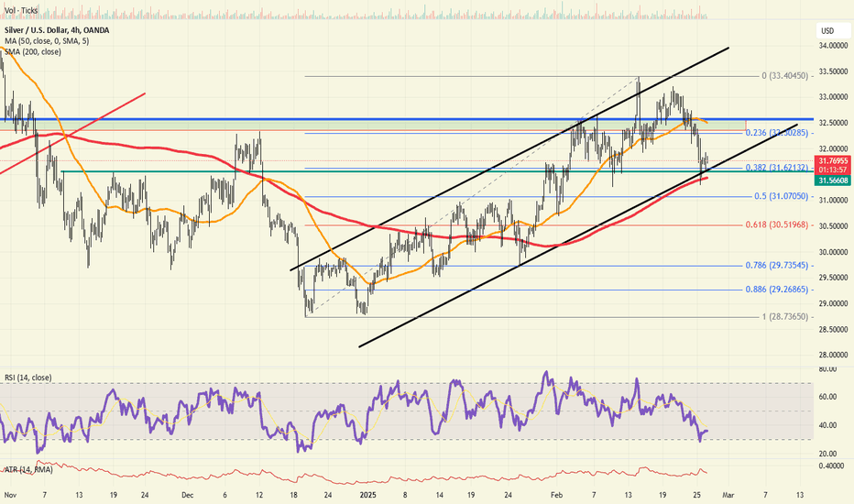Select the Silver / U.S. Dollar symbol legend
Viewport: 854px width, 504px height.
57,30
